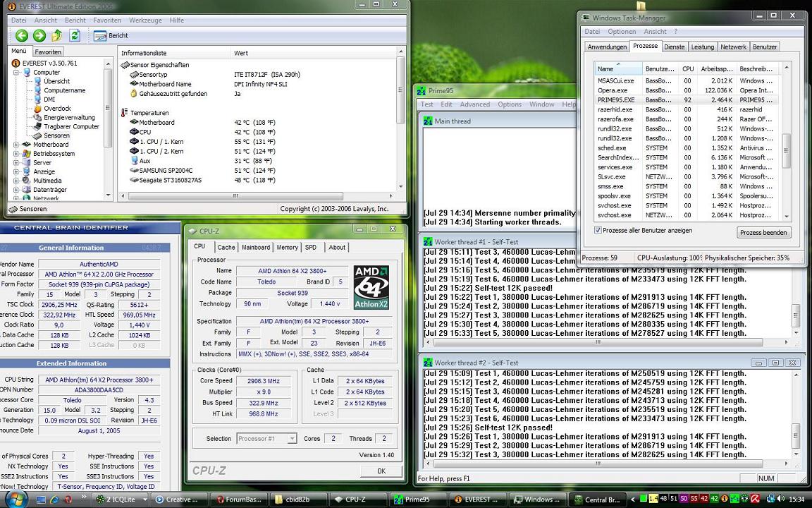Expand the Multimedia tree node
The height and width of the screenshot is (508, 812).
coord(16,181)
